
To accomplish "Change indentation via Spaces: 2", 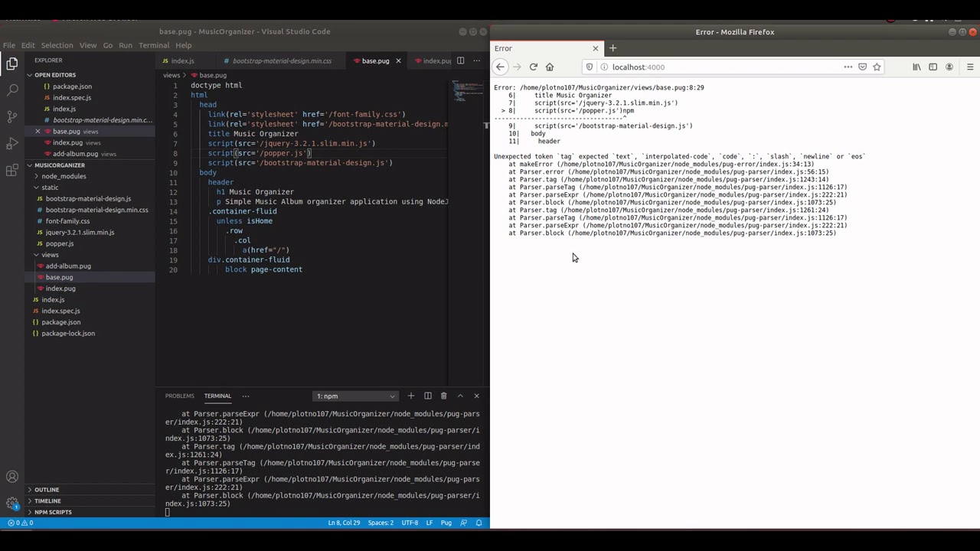I will (x=381, y=523).
